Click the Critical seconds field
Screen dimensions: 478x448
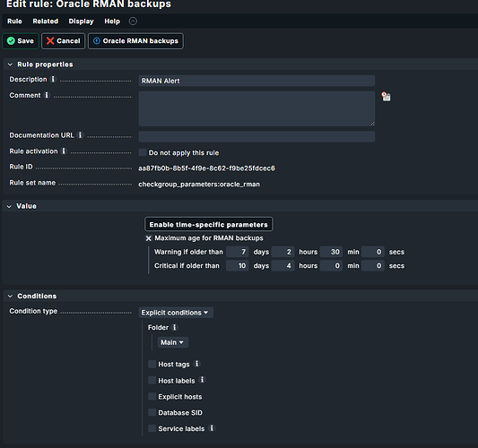(373, 265)
